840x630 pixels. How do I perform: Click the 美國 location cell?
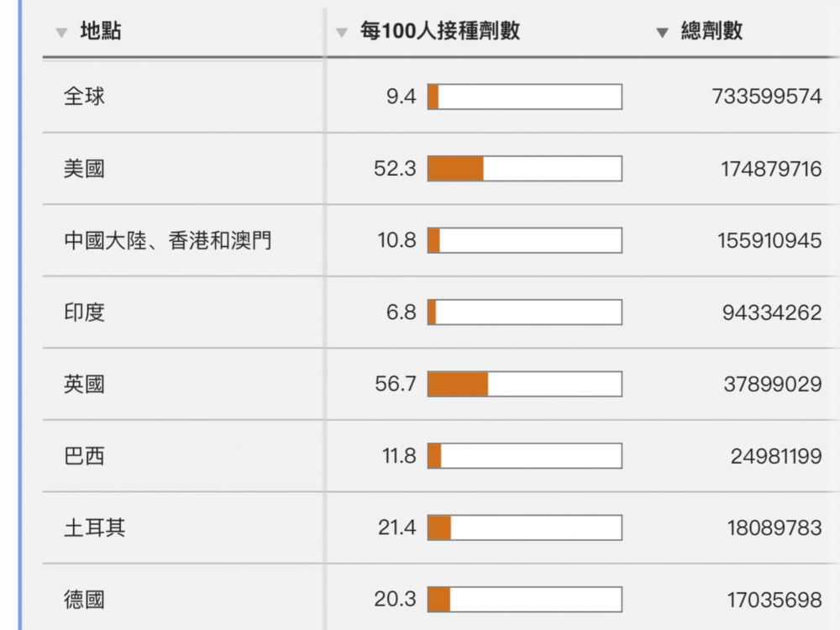84,169
